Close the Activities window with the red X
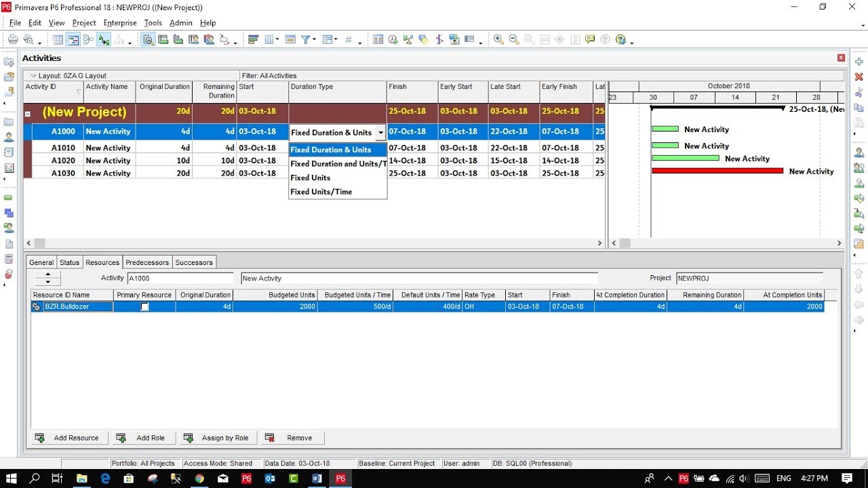Viewport: 868px width, 488px height. pos(841,58)
